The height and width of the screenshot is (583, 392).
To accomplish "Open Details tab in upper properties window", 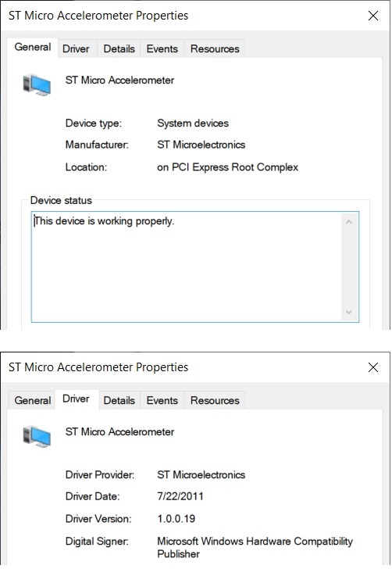I will tap(119, 48).
